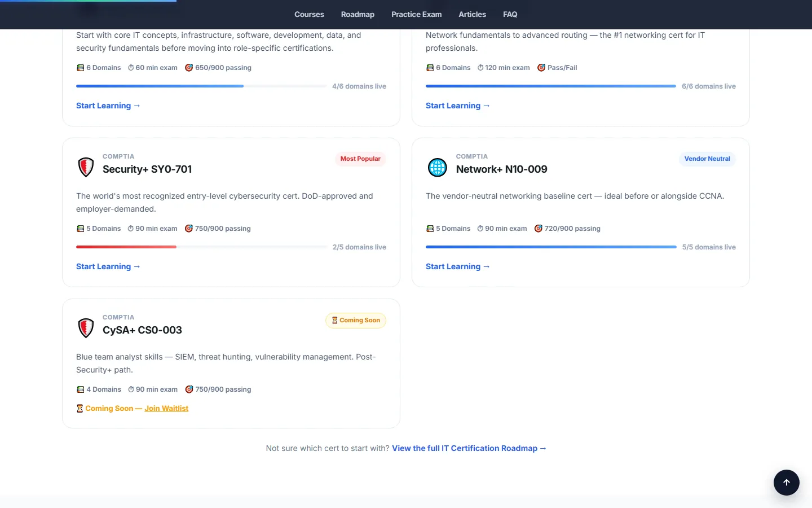Go to Practice Exam in navigation
Image resolution: width=812 pixels, height=508 pixels.
(417, 15)
